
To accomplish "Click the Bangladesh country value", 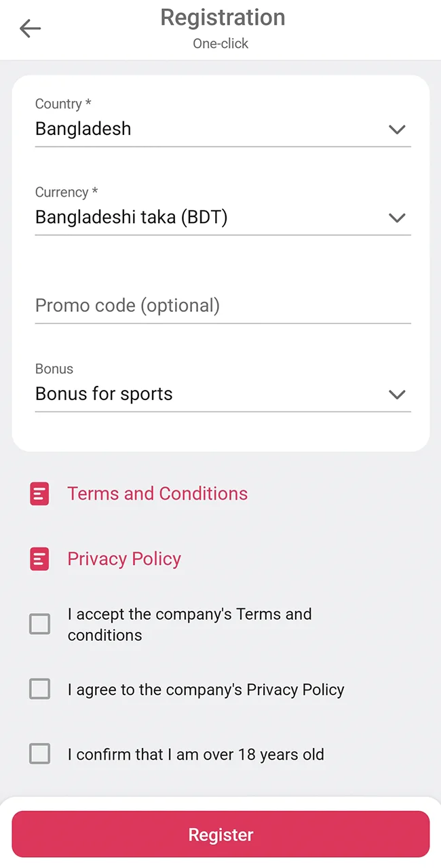I will click(x=83, y=130).
